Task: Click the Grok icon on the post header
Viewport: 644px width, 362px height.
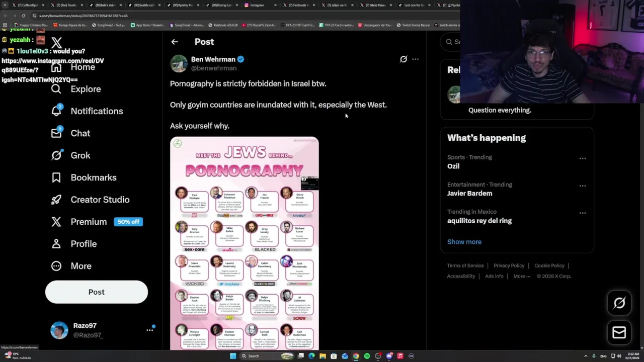Action: point(404,59)
